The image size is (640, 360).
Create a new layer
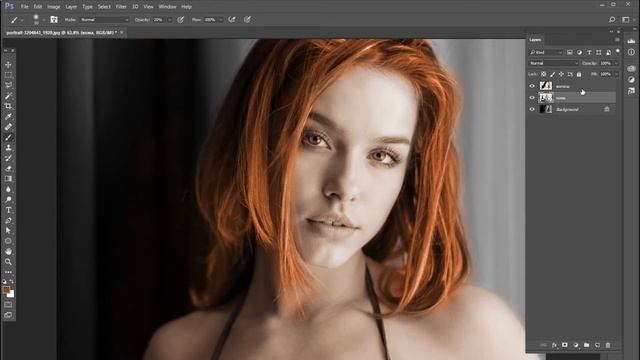(597, 345)
